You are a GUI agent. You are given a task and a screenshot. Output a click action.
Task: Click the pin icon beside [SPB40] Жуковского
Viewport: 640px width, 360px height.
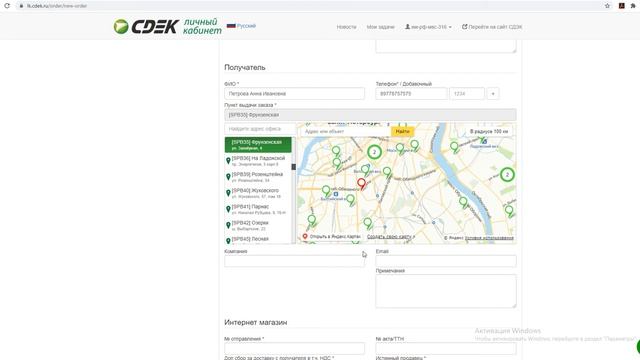point(228,193)
